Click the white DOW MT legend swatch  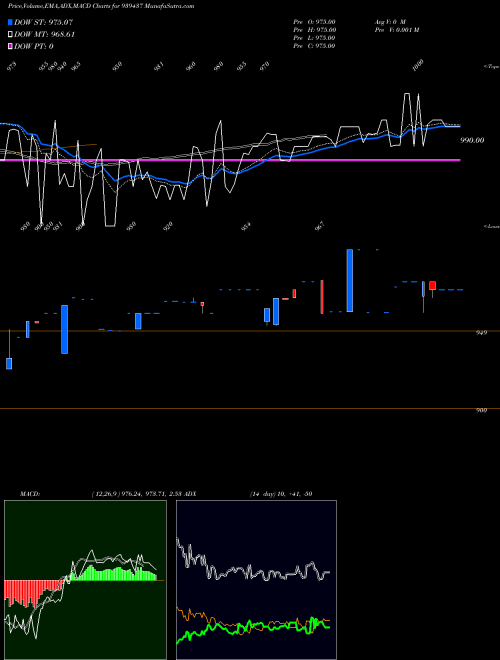(x=10, y=34)
